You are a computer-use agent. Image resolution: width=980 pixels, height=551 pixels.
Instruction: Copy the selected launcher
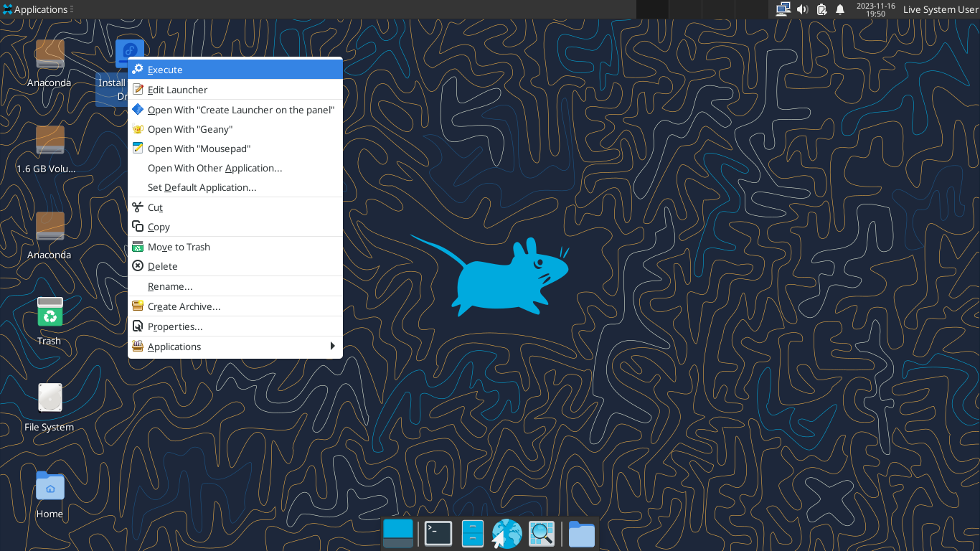[235, 227]
